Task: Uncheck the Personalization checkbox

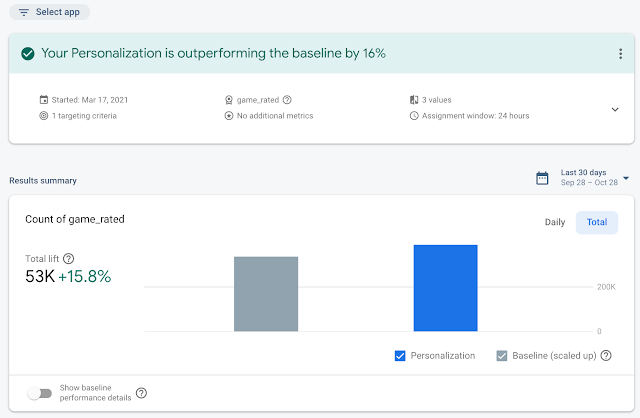Action: (401, 355)
